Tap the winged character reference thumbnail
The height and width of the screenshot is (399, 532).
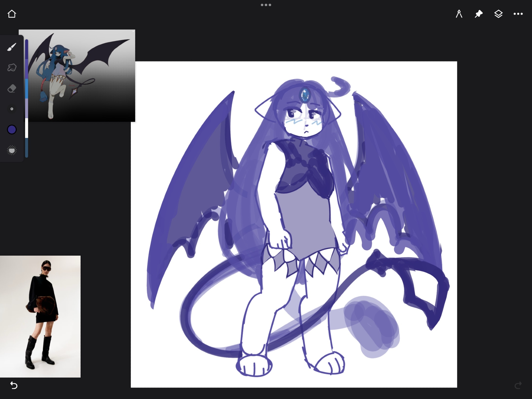coord(80,76)
